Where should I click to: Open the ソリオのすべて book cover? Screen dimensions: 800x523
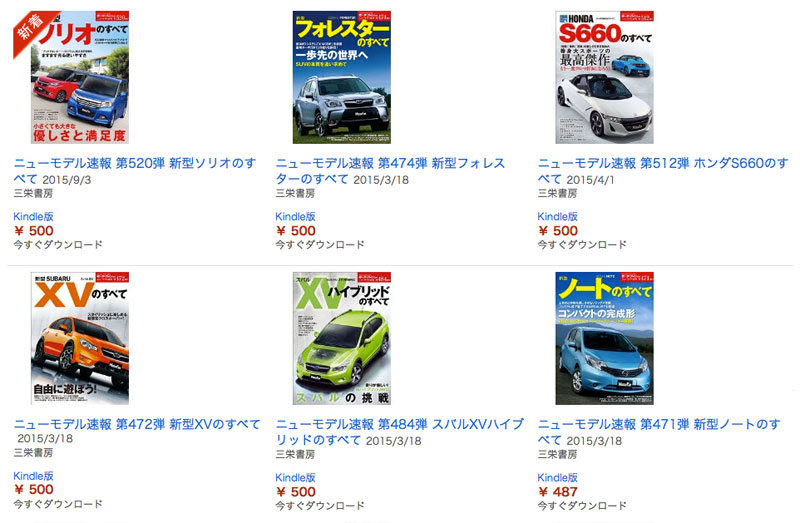point(80,78)
